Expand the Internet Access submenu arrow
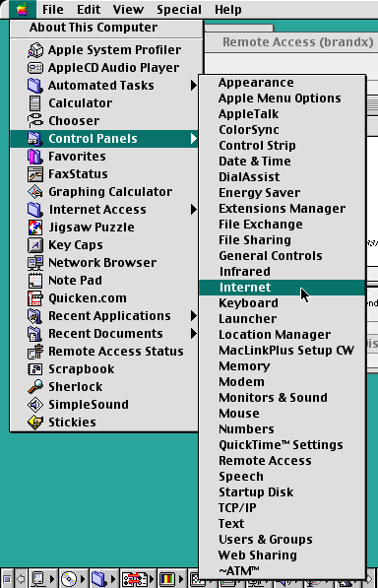Screen dimensions: 378x588 pos(193,209)
